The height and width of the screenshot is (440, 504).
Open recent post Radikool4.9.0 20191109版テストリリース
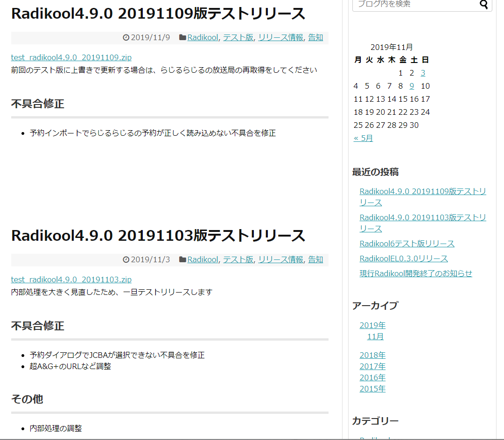pyautogui.click(x=423, y=197)
